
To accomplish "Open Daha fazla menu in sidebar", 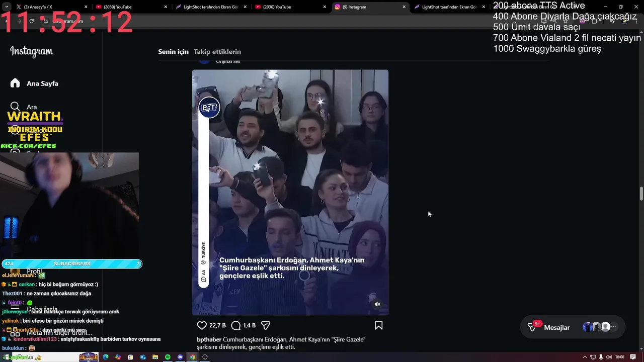I will pyautogui.click(x=34, y=309).
